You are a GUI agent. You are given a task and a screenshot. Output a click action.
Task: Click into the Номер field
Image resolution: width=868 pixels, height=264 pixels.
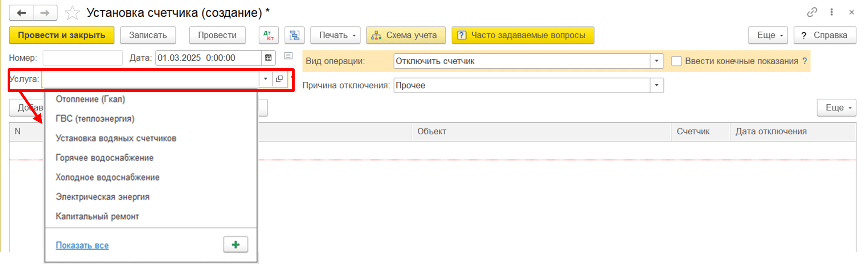(82, 58)
